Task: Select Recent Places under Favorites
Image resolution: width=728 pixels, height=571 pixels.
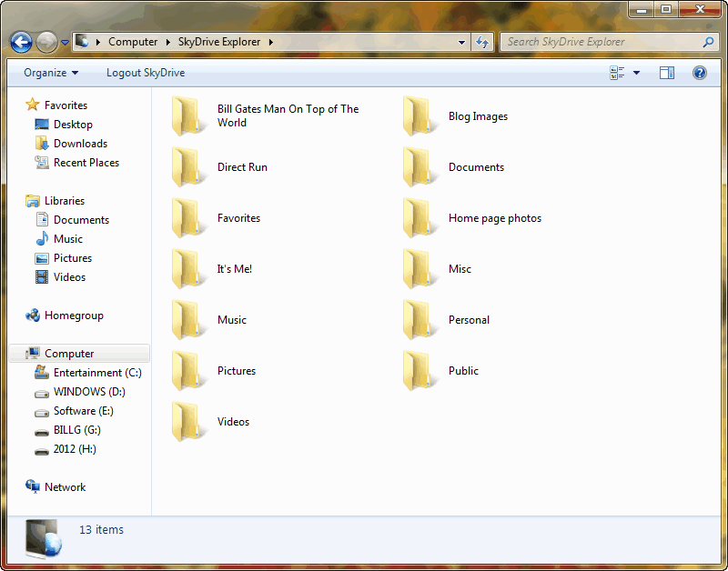Action: (86, 163)
